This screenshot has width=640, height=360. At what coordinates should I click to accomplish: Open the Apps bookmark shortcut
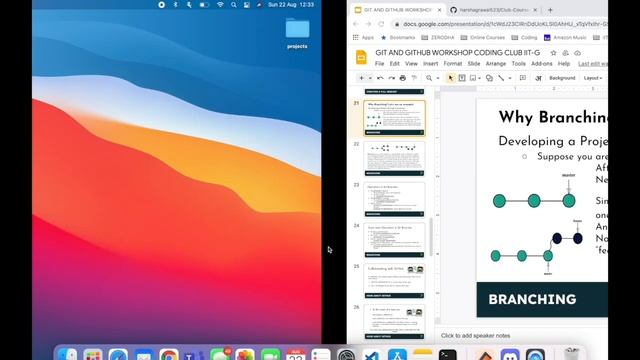tap(363, 38)
